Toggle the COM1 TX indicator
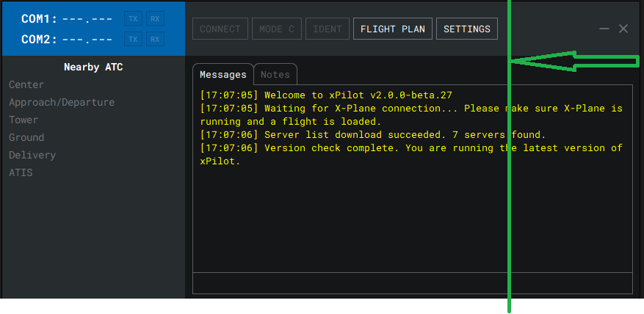Viewport: 644px width, 314px height. 133,18
